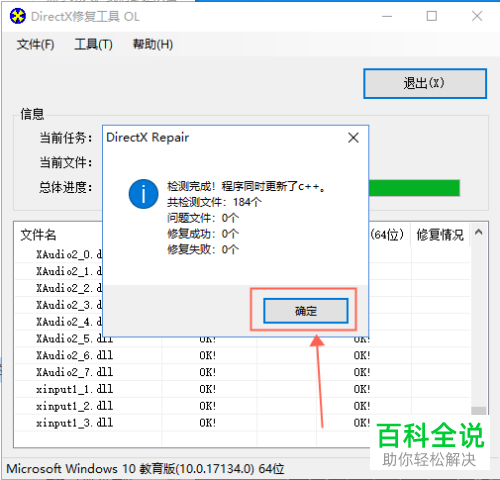Screen dimensions: 500x480
Task: Click the 问题文件: 0个 text
Action: click(x=203, y=218)
